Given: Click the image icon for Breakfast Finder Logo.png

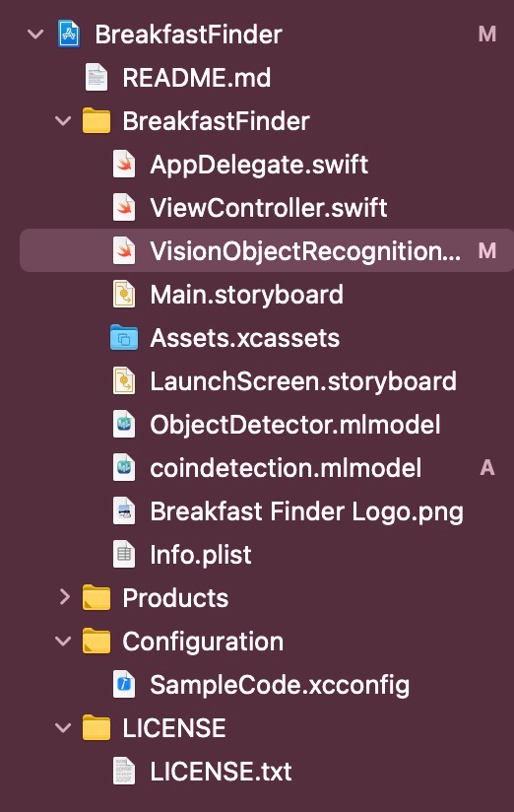Looking at the screenshot, I should pos(124,511).
